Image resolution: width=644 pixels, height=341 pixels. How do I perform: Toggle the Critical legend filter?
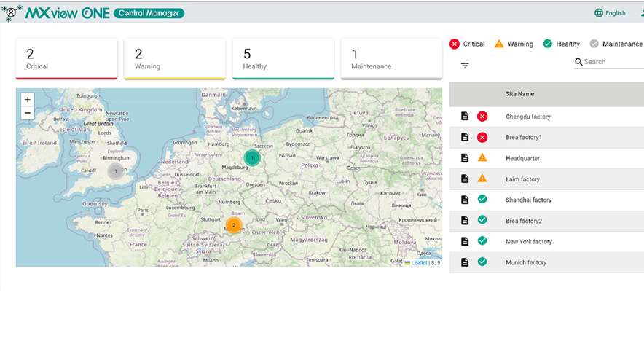(x=467, y=44)
